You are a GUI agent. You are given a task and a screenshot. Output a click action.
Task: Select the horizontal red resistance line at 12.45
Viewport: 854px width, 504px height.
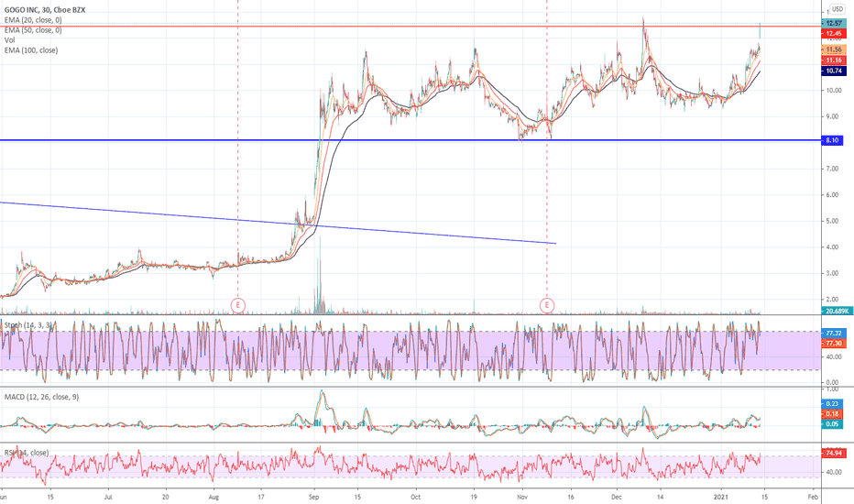click(409, 27)
